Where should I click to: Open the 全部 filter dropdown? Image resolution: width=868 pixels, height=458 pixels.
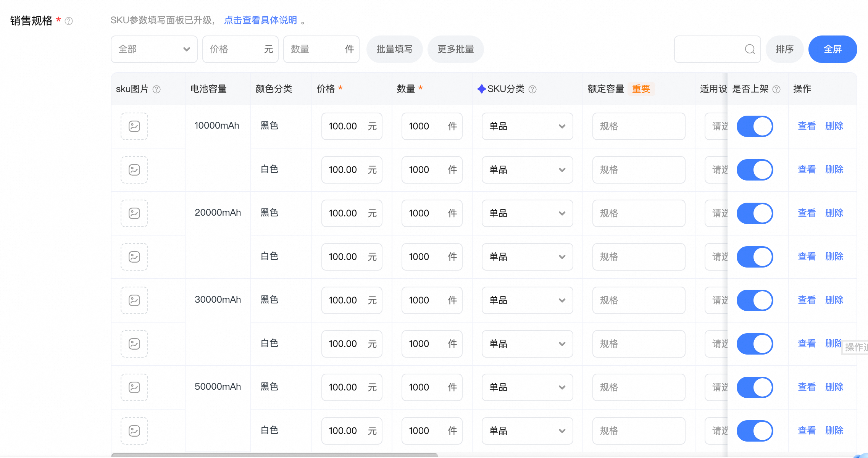[x=154, y=49]
